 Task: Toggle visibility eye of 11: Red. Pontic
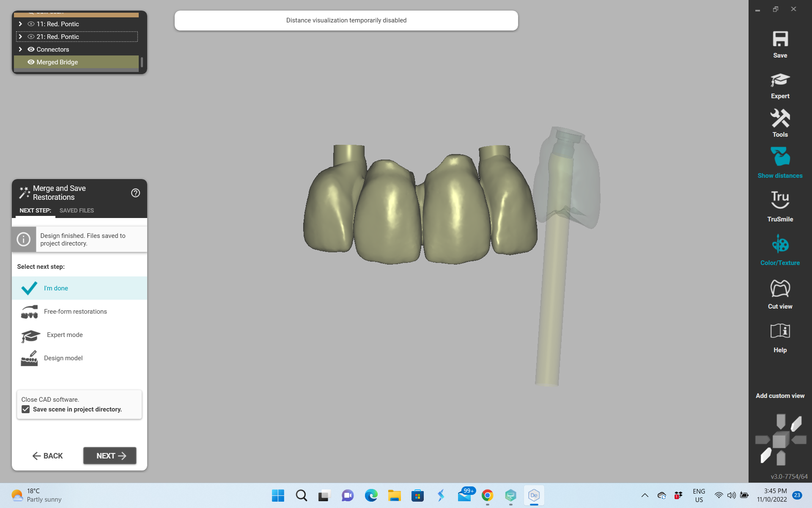point(31,24)
